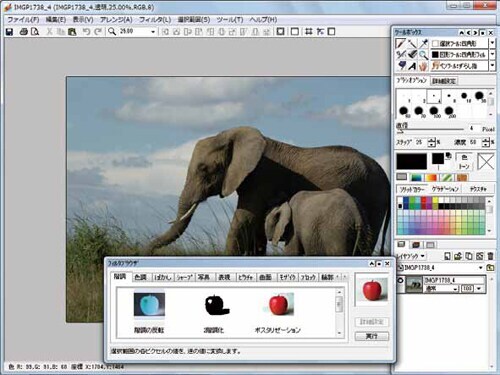Select the size 200 brush preset
This screenshot has height=375, width=500.
pyautogui.click(x=449, y=111)
